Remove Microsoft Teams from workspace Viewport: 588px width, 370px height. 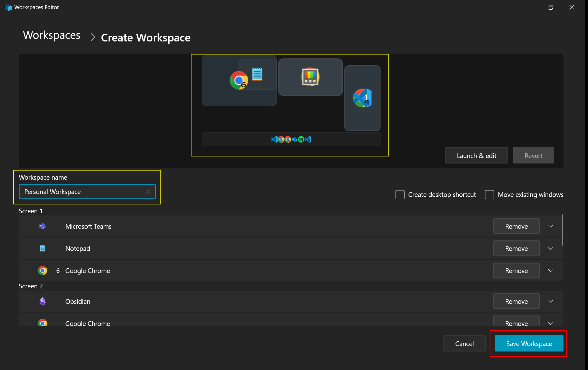point(517,226)
